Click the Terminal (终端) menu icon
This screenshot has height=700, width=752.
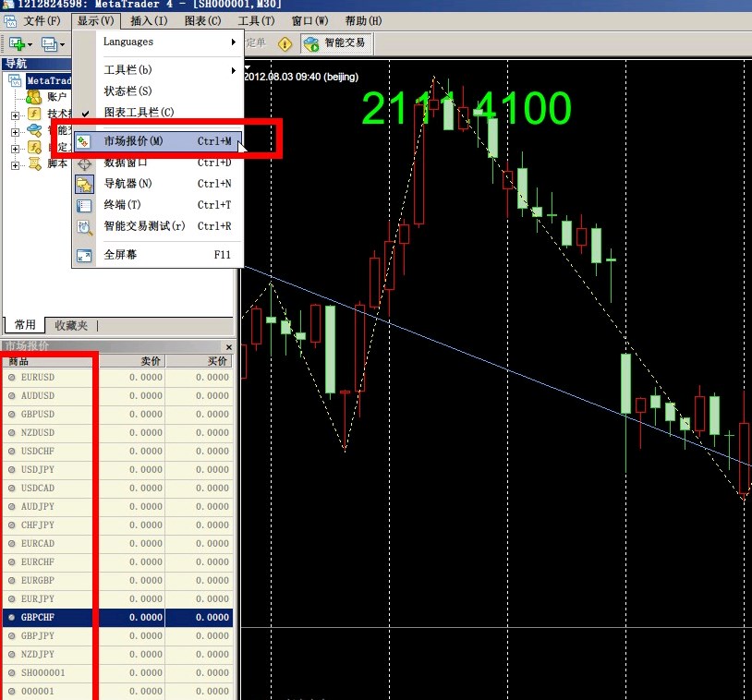pos(84,205)
